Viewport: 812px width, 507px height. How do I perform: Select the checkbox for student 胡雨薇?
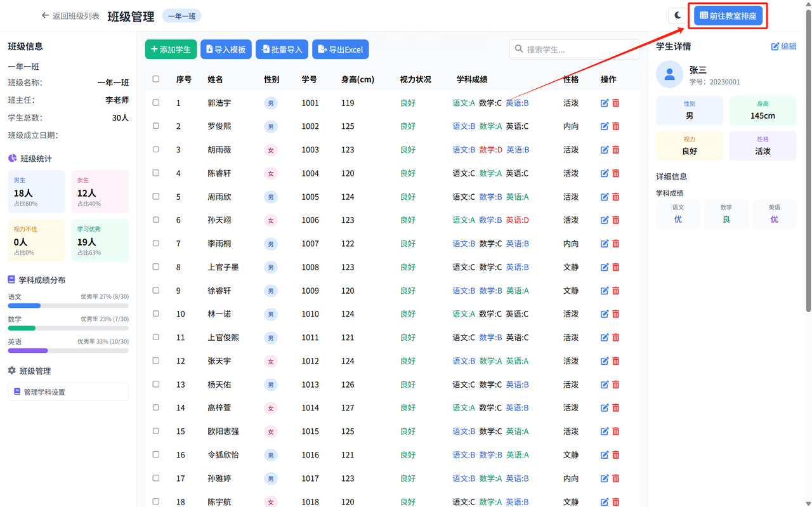[156, 150]
